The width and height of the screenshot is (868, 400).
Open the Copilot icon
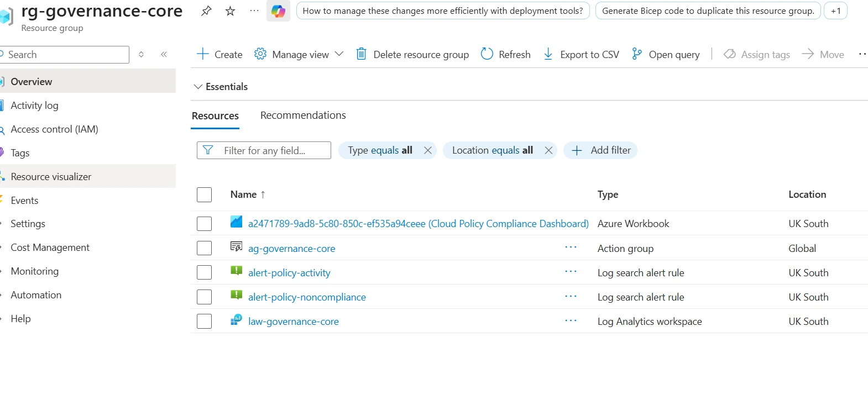[x=278, y=10]
